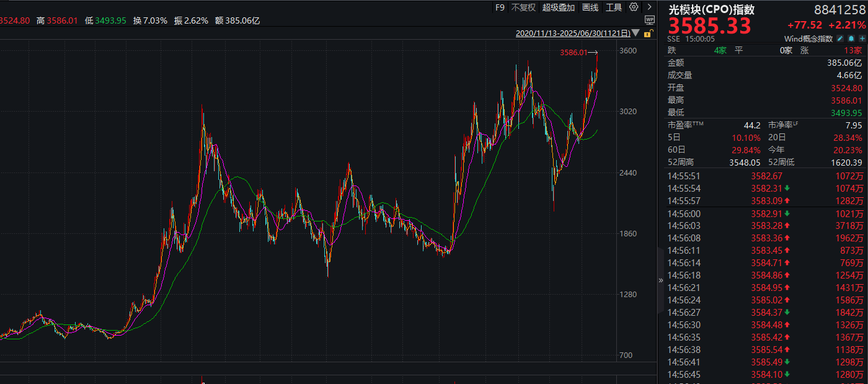Click the 最高 3586.01 row

pyautogui.click(x=764, y=100)
